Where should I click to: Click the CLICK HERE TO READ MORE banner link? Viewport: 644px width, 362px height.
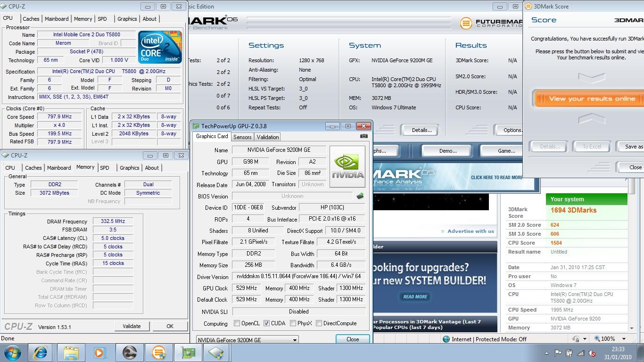click(x=496, y=177)
